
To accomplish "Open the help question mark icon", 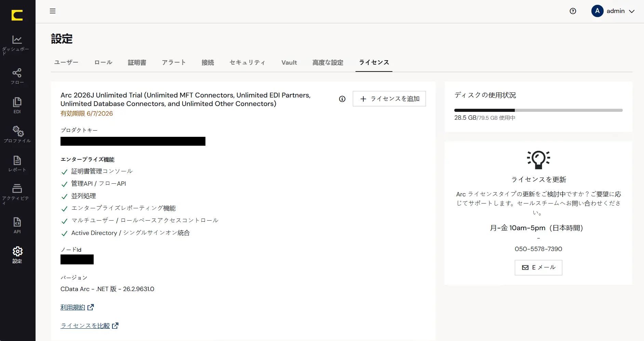I will (x=573, y=11).
